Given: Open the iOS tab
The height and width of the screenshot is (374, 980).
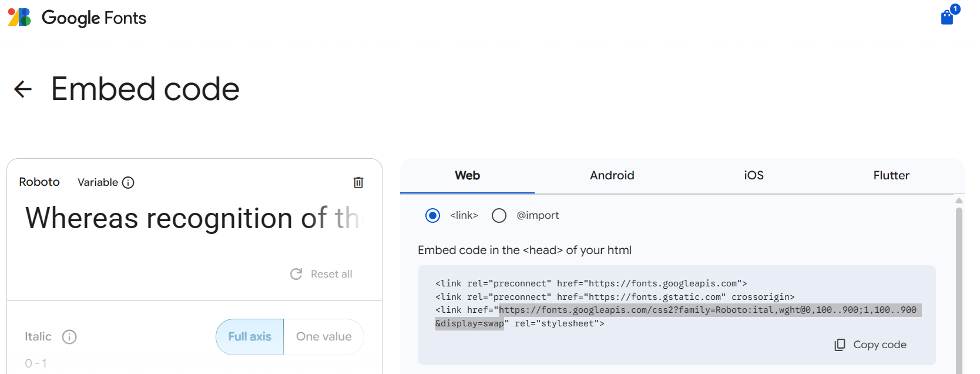Looking at the screenshot, I should point(753,176).
